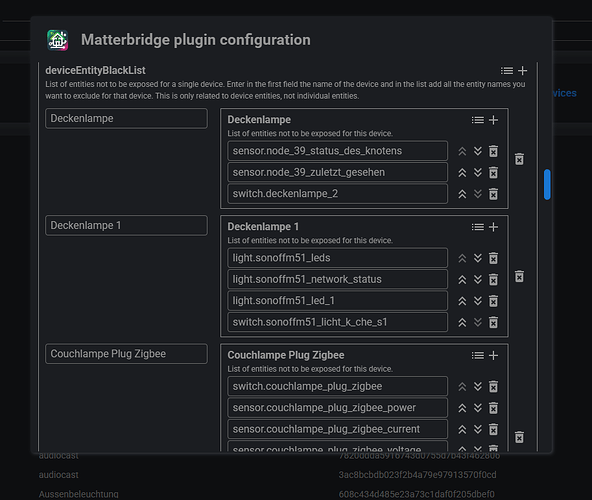Image resolution: width=592 pixels, height=500 pixels.
Task: Delete light.sonoffm51_led_1 entry
Action: [x=493, y=301]
